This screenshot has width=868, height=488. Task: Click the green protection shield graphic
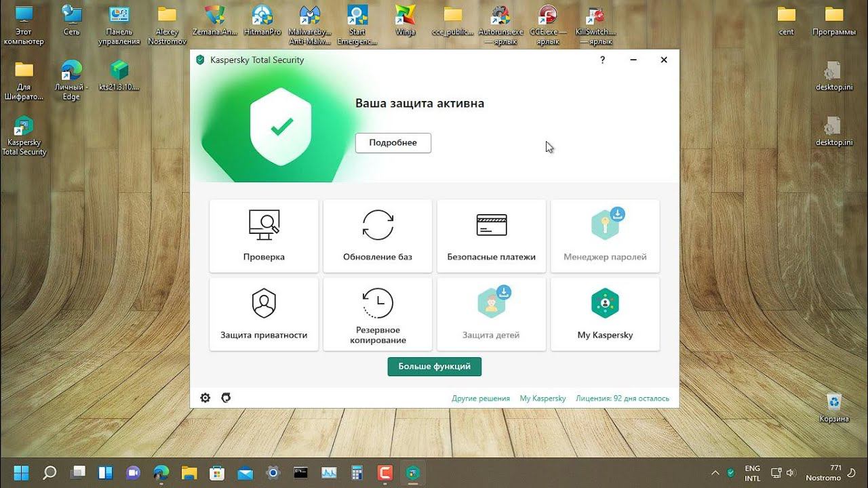(281, 127)
